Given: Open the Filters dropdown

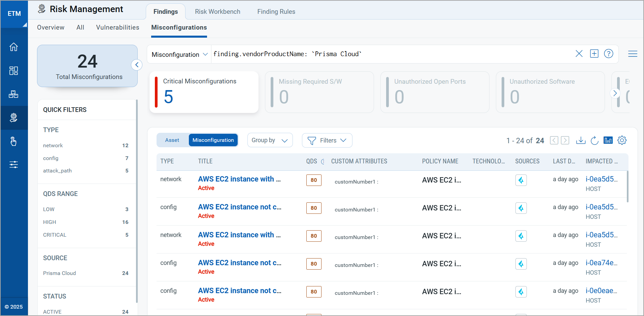Looking at the screenshot, I should tap(327, 140).
